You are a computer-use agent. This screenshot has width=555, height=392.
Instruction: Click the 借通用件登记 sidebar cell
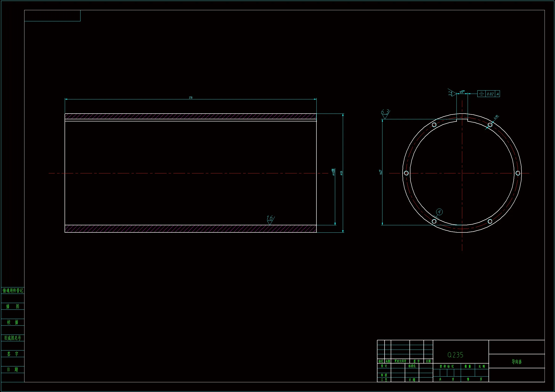coord(13,290)
